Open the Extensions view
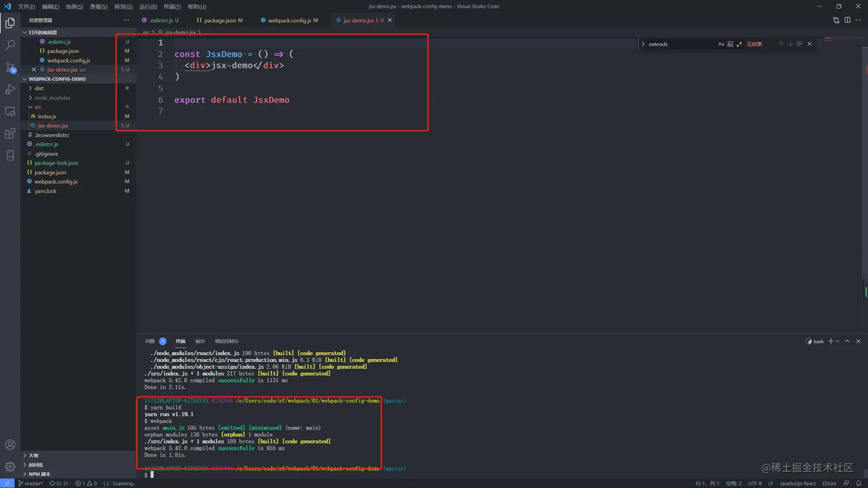Viewport: 868px width, 488px height. click(10, 133)
